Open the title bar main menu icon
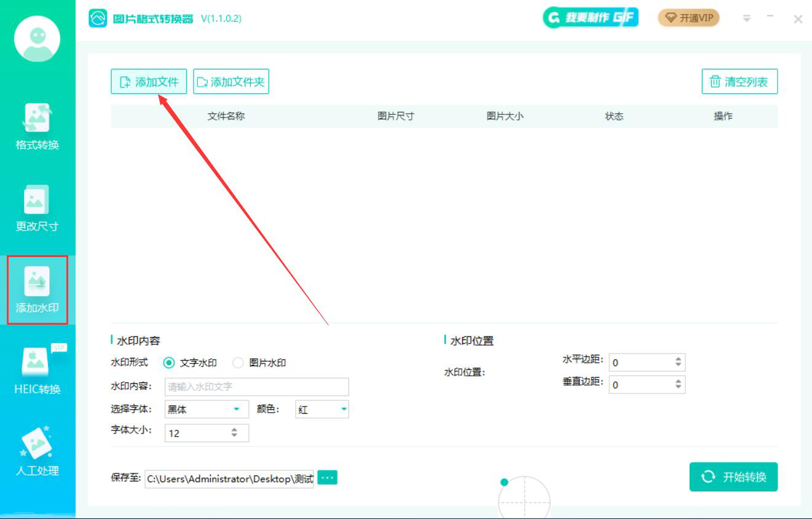 [x=747, y=18]
